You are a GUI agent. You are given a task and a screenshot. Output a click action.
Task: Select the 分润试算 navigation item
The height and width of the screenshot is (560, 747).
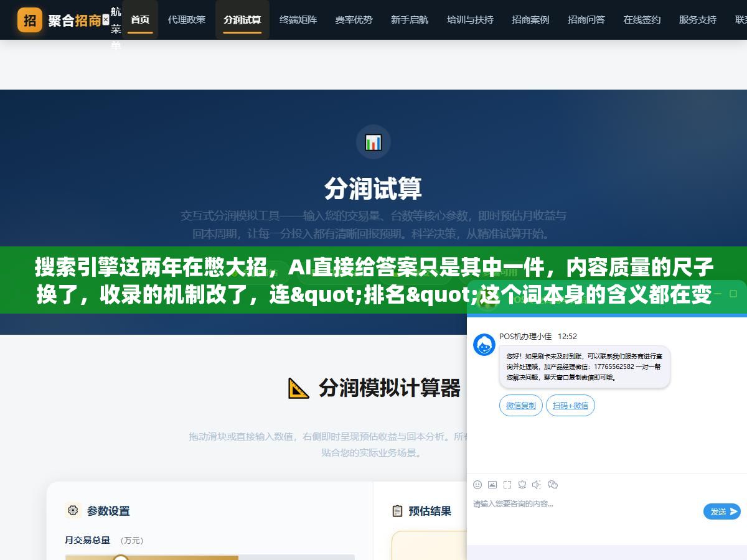(x=242, y=19)
